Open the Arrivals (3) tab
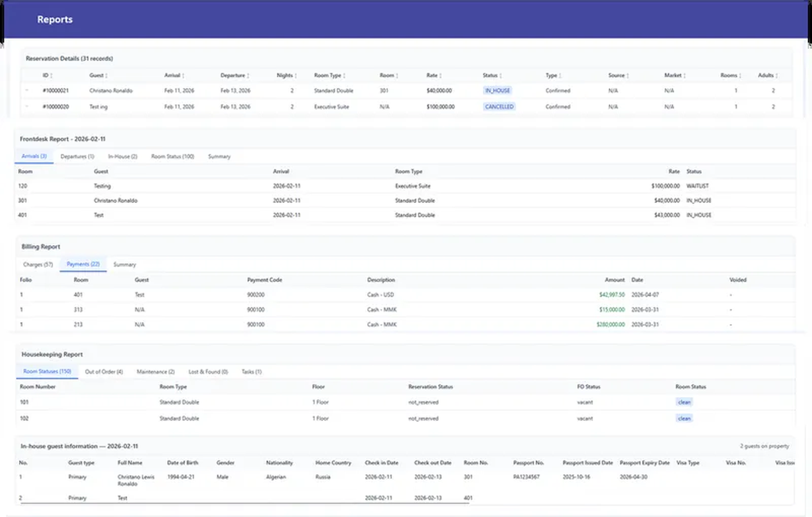Viewport: 812px width, 517px height. click(x=34, y=156)
